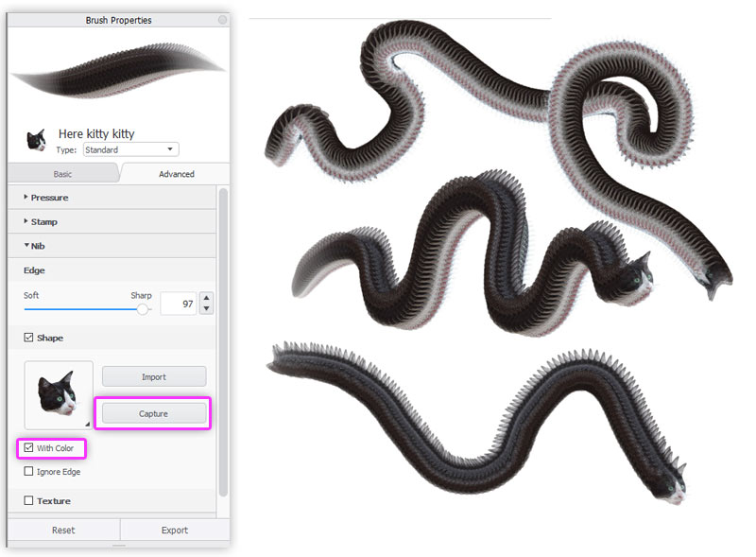The image size is (756, 557).
Task: Click the panel's vertical scrollbar
Action: [x=223, y=342]
